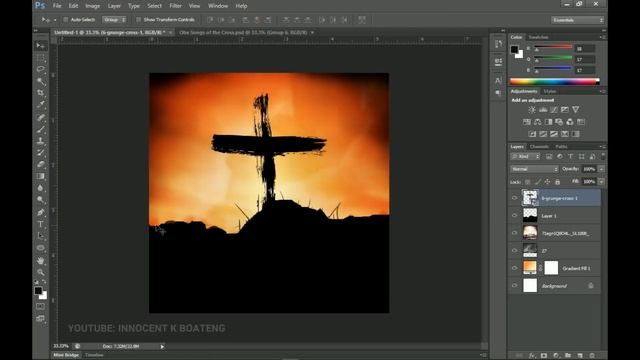Click the foreground color swatch in toolbox
640x360 pixels.
pos(38,291)
